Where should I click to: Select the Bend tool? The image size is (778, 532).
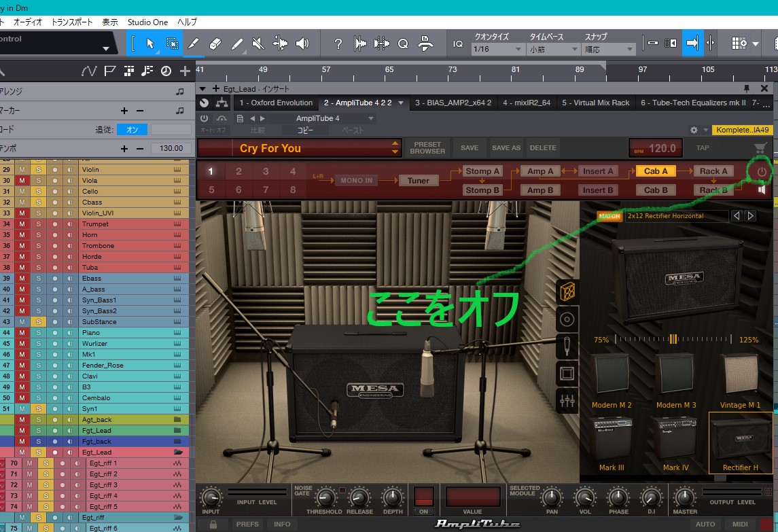(280, 43)
